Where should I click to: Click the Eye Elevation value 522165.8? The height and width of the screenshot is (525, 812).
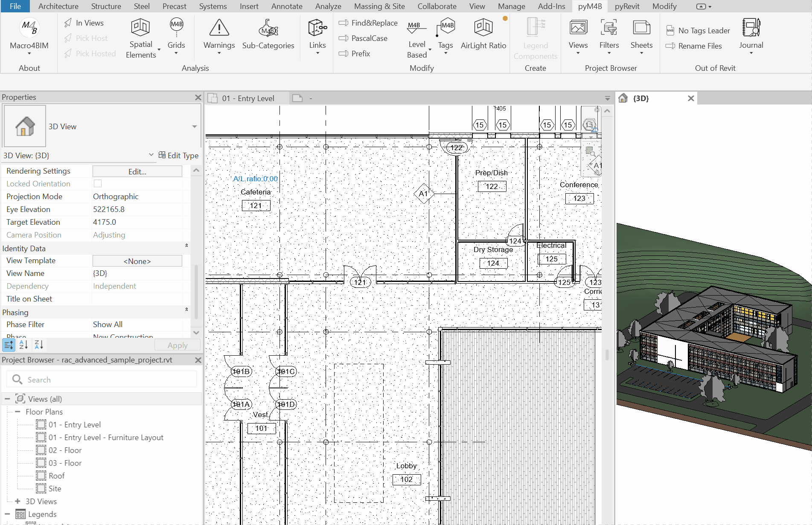[x=109, y=209]
